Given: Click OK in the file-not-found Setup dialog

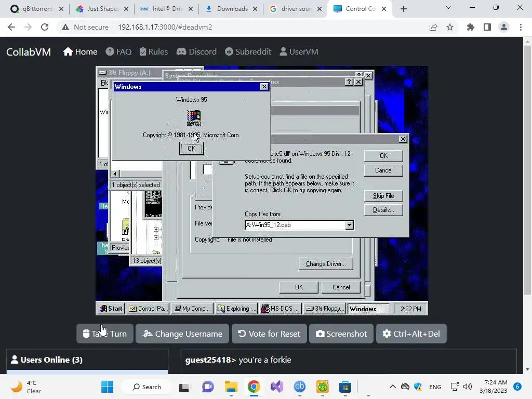Looking at the screenshot, I should coord(383,156).
